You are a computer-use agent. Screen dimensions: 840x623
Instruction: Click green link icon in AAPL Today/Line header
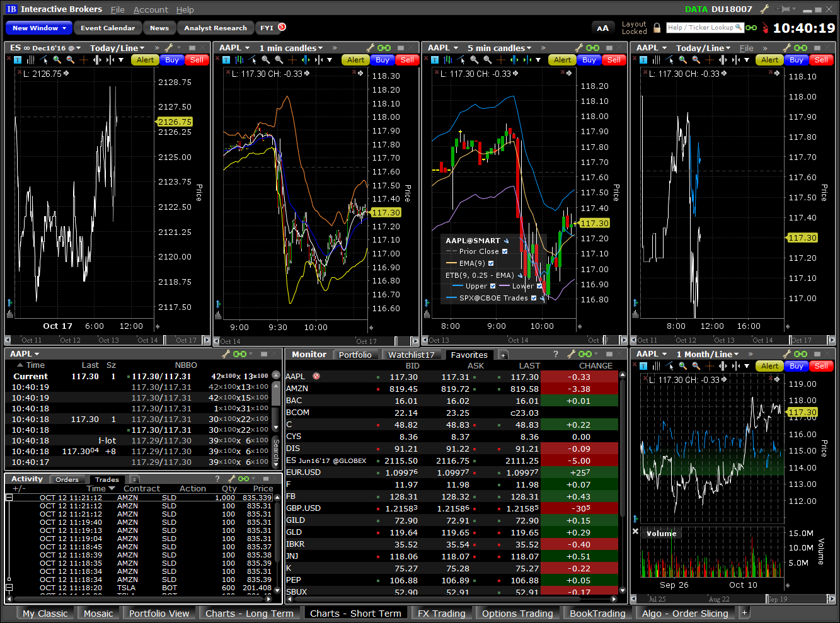[801, 48]
